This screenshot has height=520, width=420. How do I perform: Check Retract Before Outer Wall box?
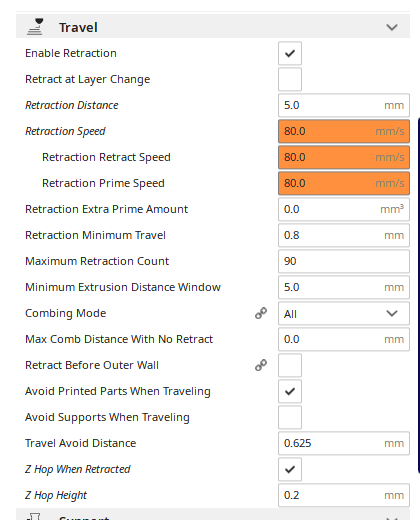pyautogui.click(x=290, y=365)
